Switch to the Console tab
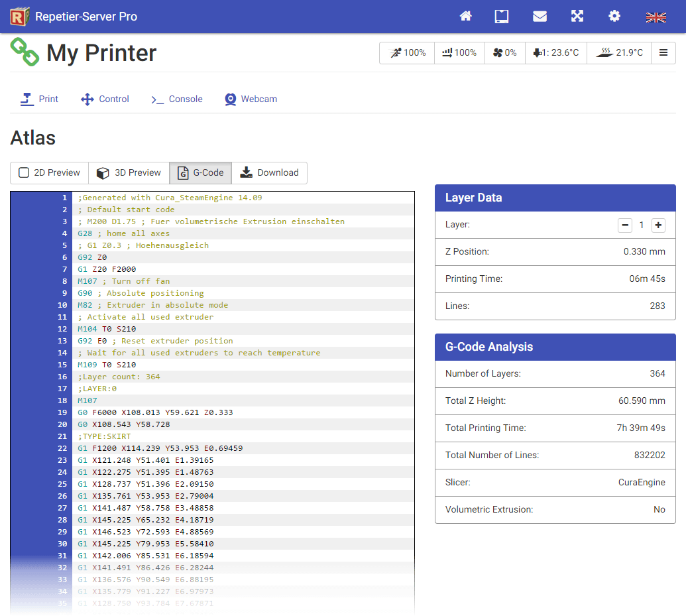The height and width of the screenshot is (616, 686). 177,99
